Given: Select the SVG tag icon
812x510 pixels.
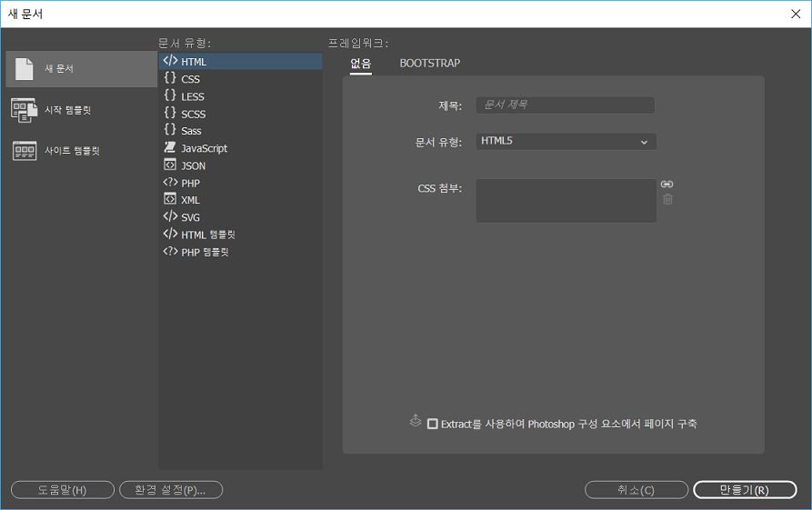Looking at the screenshot, I should tap(170, 216).
